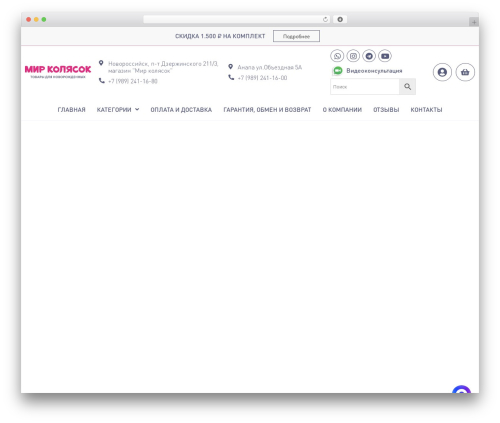This screenshot has height=423, width=500.
Task: Call +7 (989) 241-16-00 number link
Action: click(262, 78)
